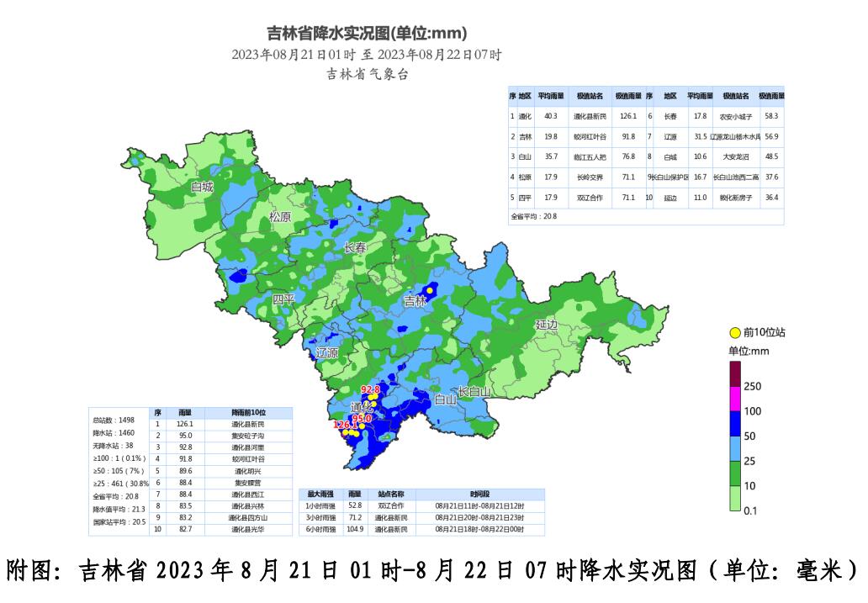Click the 全省平均：20.8 row in regional table
The width and height of the screenshot is (868, 603).
[536, 216]
